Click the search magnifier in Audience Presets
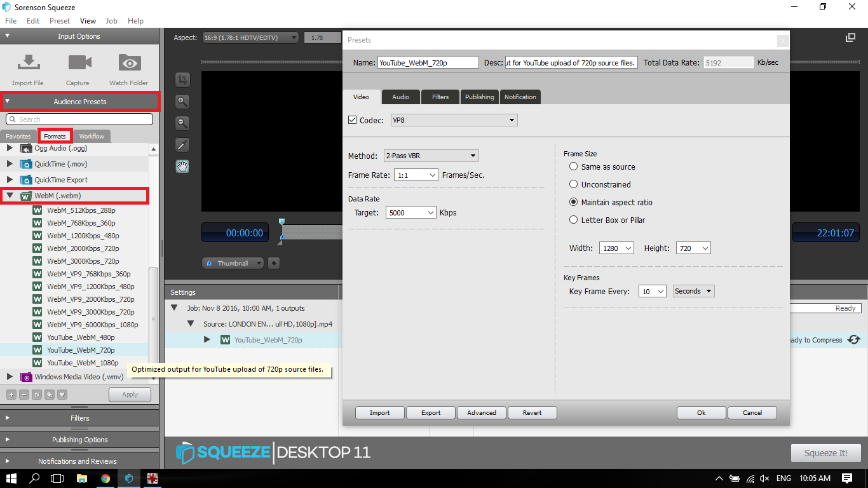Screen dimensions: 868x488 (12, 119)
